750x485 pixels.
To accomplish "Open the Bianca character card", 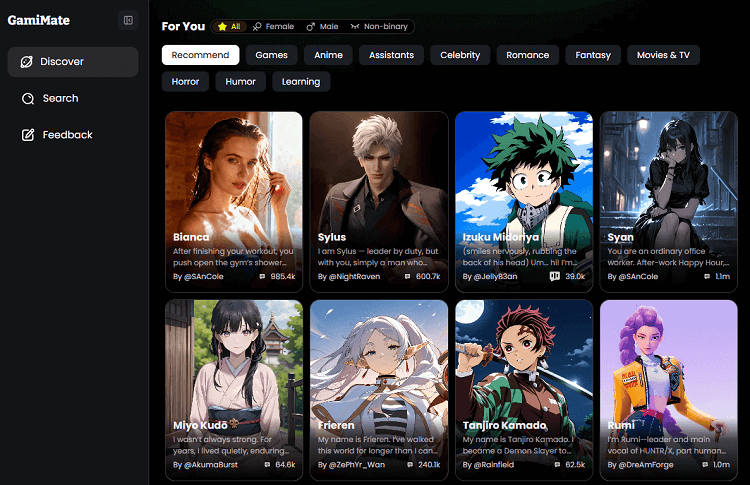I will 234,201.
